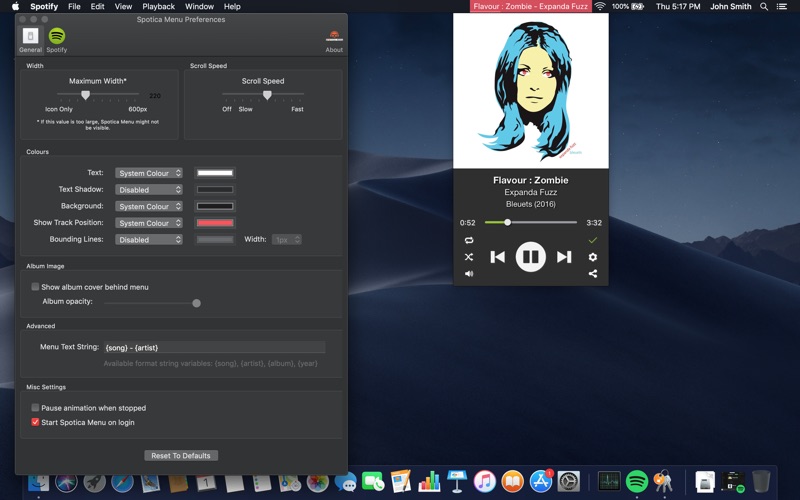800x500 pixels.
Task: Click the Album opacity slider knob
Action: (x=196, y=303)
